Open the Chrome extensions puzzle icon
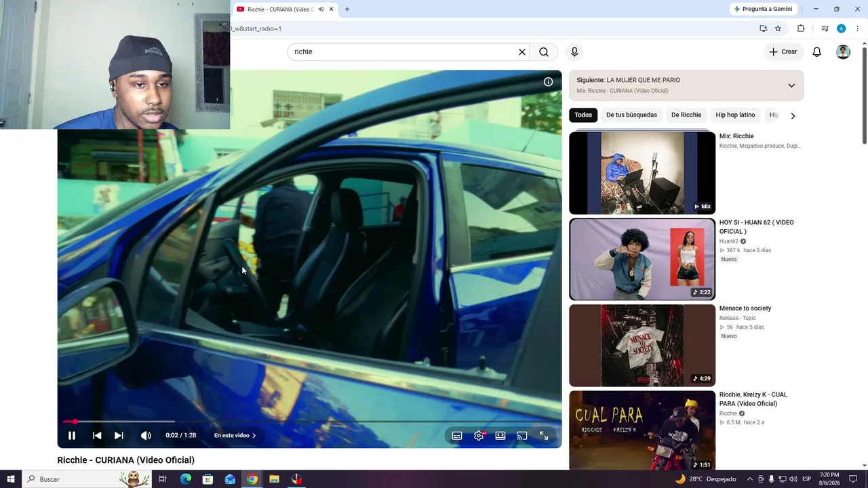The image size is (868, 488). [x=801, y=28]
